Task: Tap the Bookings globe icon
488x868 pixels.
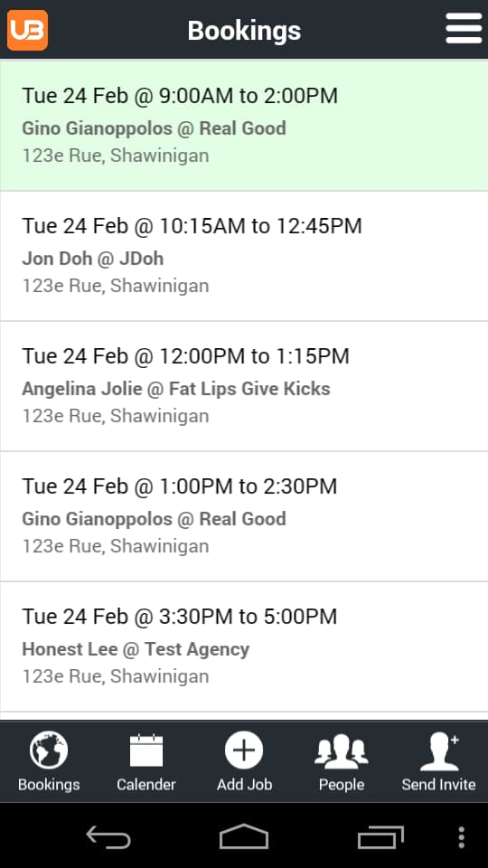Action: 49,750
